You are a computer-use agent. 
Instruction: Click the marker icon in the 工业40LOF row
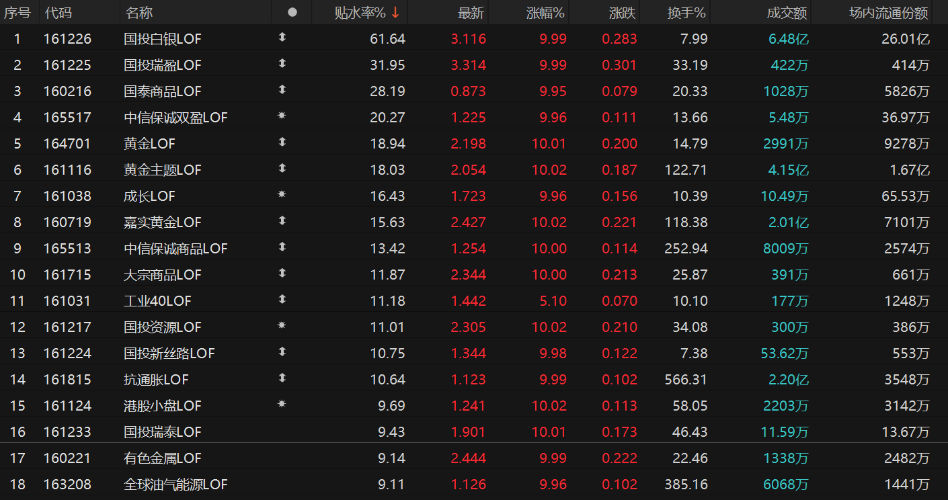point(282,299)
